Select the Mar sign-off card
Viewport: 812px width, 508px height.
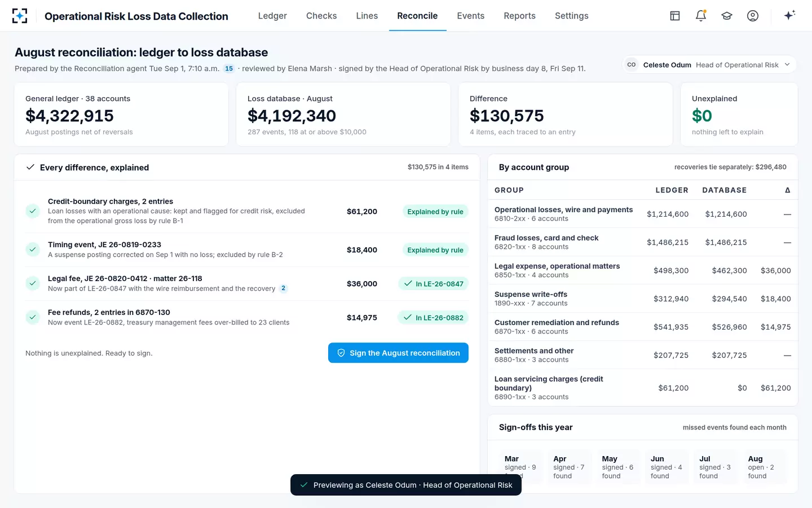520,466
